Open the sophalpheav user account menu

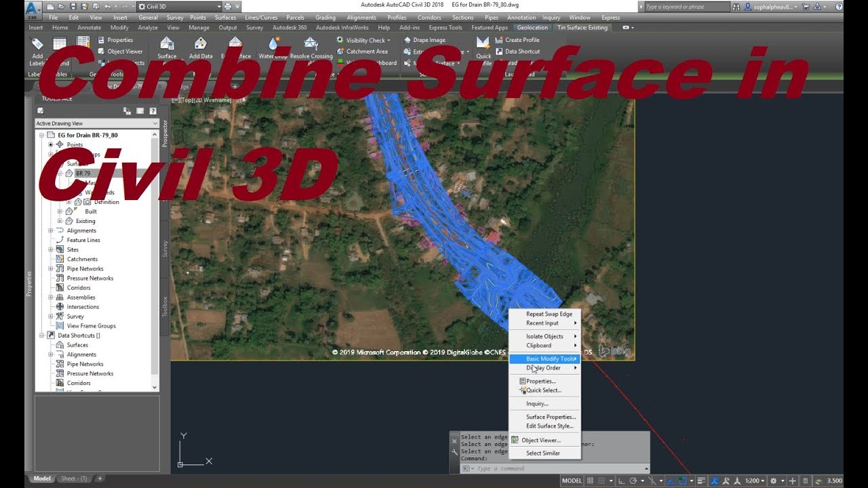[772, 7]
